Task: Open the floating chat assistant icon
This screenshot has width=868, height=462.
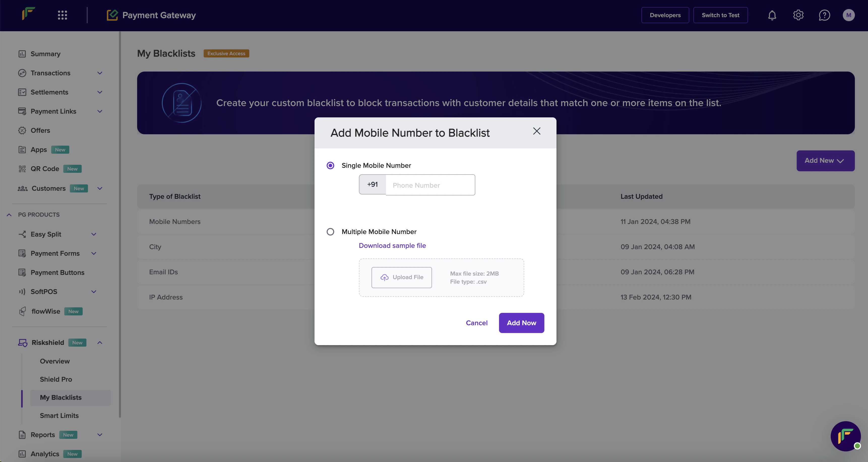Action: click(x=845, y=436)
